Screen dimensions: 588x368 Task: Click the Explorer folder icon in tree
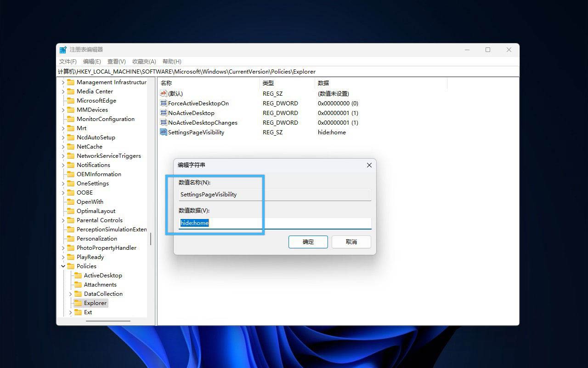[x=78, y=303]
